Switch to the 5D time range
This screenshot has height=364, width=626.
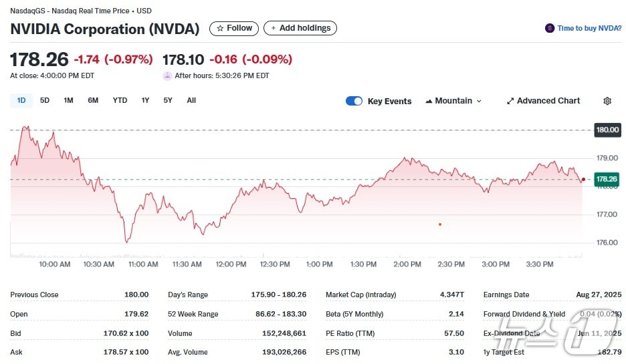[x=45, y=100]
